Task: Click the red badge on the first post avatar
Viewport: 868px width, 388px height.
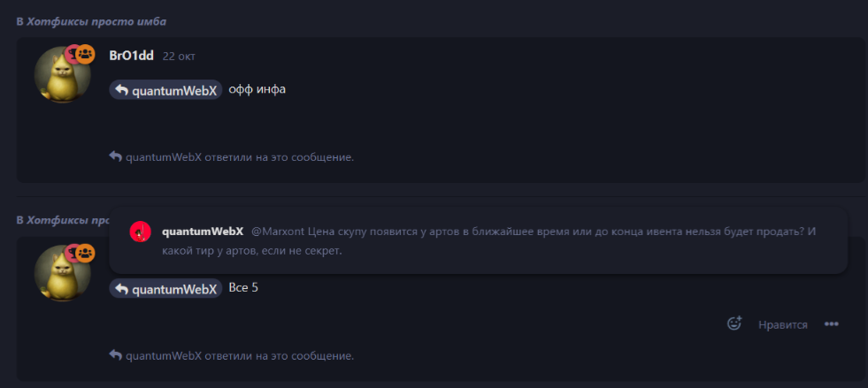Action: 72,54
